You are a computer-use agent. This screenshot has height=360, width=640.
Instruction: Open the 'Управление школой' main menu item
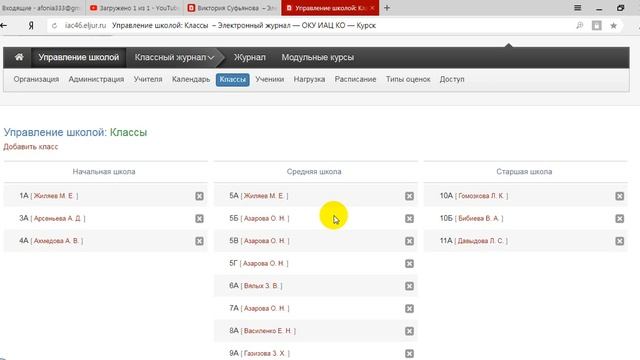click(79, 58)
